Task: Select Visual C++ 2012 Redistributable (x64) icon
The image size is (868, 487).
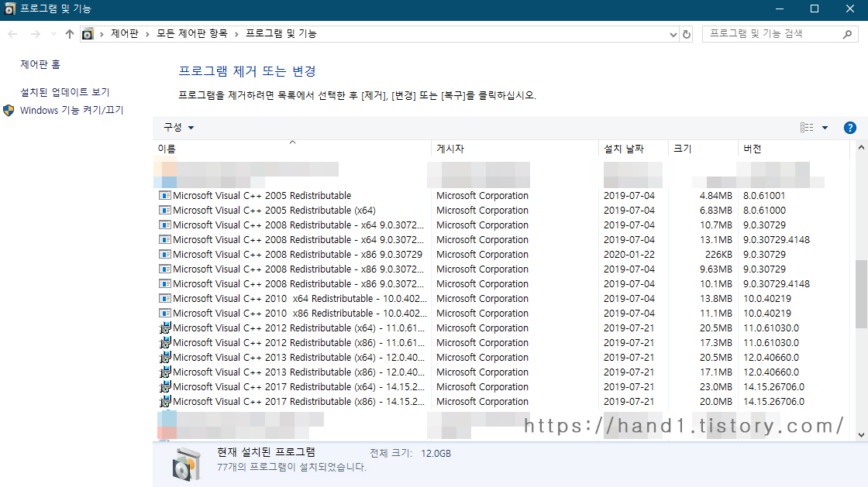Action: [x=165, y=328]
